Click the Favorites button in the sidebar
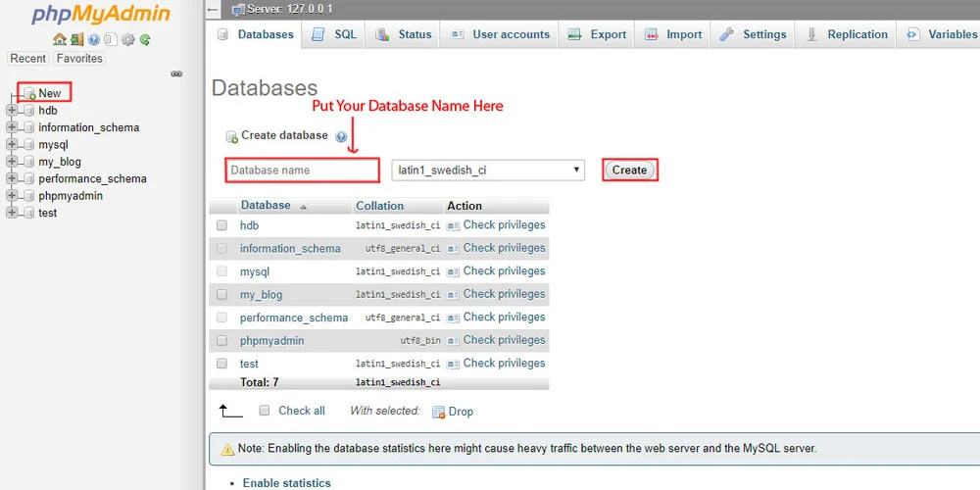The height and width of the screenshot is (490, 980). click(x=79, y=59)
